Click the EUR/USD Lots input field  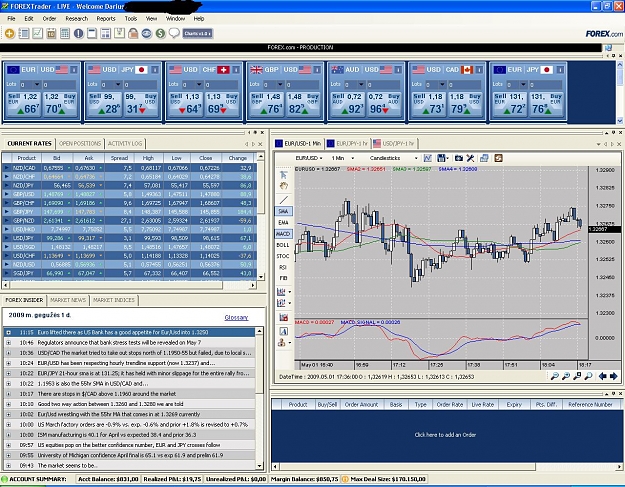[30, 84]
